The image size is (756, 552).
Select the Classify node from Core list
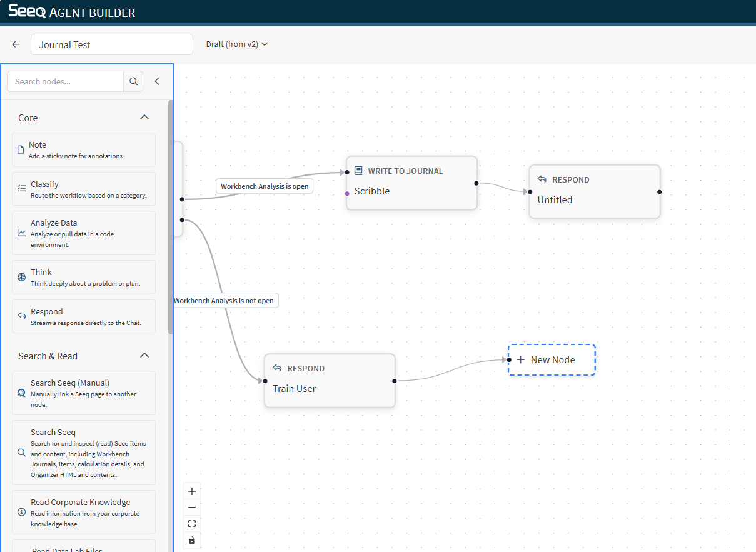pos(83,189)
